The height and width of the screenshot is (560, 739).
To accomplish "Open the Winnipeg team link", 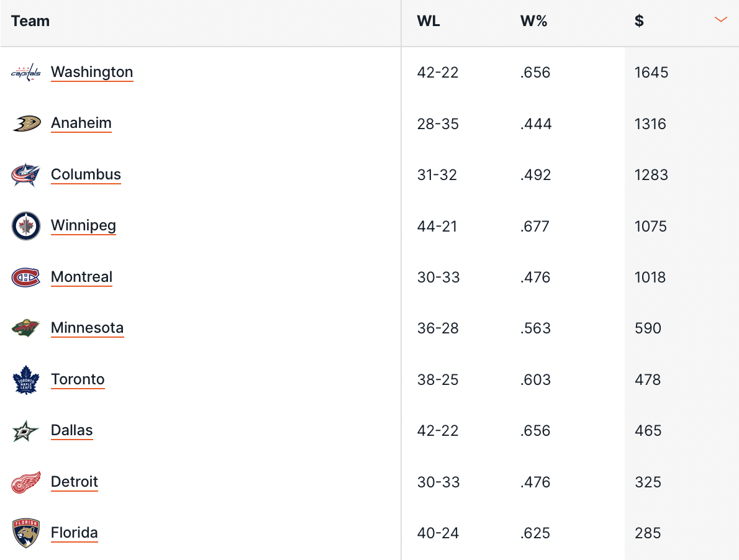I will click(x=83, y=225).
